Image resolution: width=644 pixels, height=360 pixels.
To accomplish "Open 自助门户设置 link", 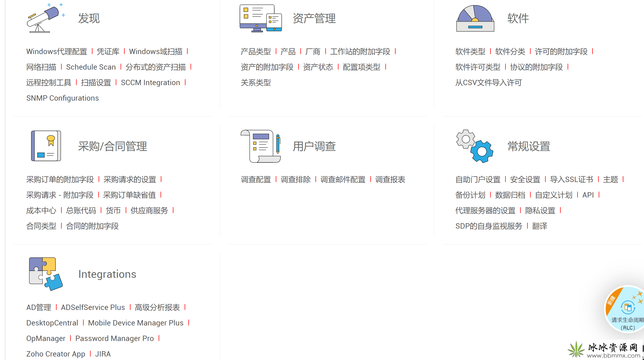I will 478,179.
